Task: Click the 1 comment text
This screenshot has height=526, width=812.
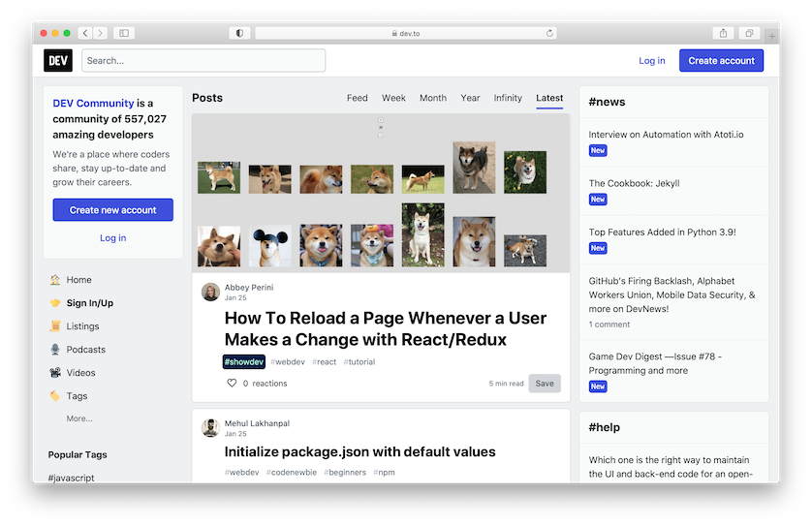Action: click(609, 325)
